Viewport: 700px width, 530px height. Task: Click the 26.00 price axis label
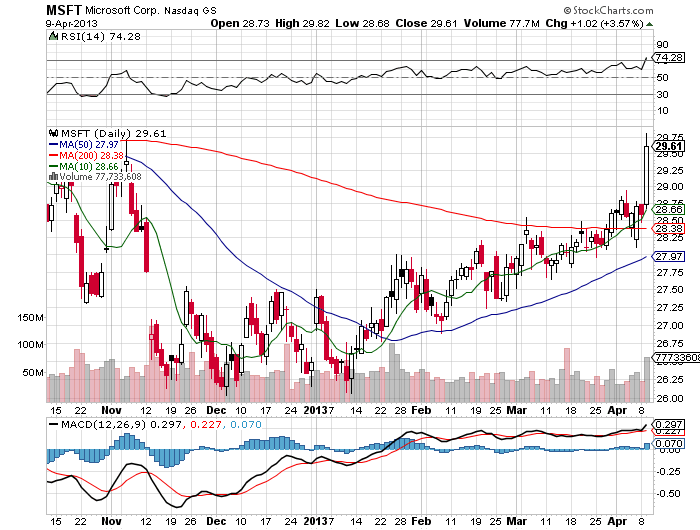pyautogui.click(x=670, y=398)
